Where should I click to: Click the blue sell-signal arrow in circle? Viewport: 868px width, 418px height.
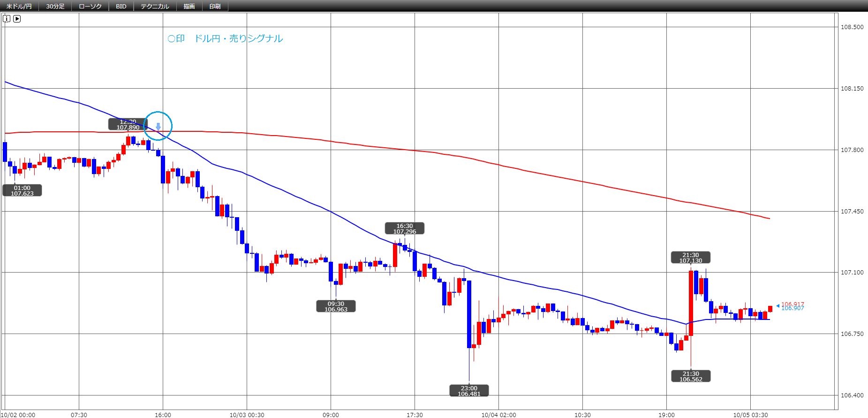click(x=159, y=127)
